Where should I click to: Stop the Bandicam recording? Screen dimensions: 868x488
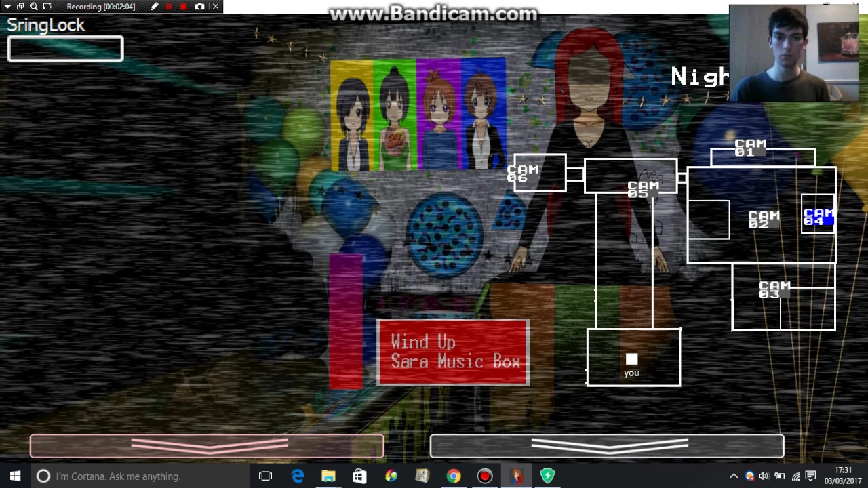[x=183, y=7]
